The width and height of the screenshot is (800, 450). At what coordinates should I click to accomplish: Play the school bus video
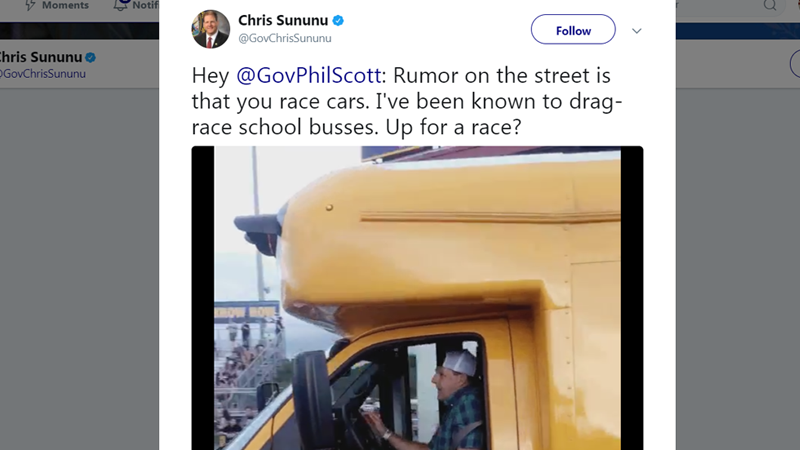pyautogui.click(x=417, y=298)
